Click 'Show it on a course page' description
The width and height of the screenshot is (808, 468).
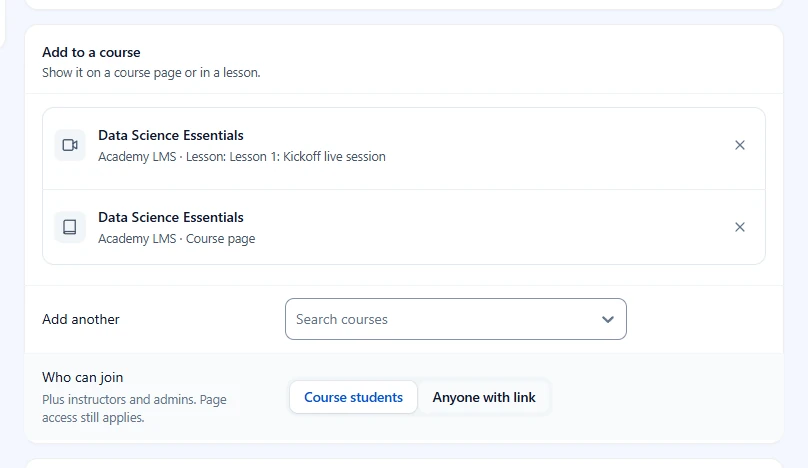[x=151, y=73]
